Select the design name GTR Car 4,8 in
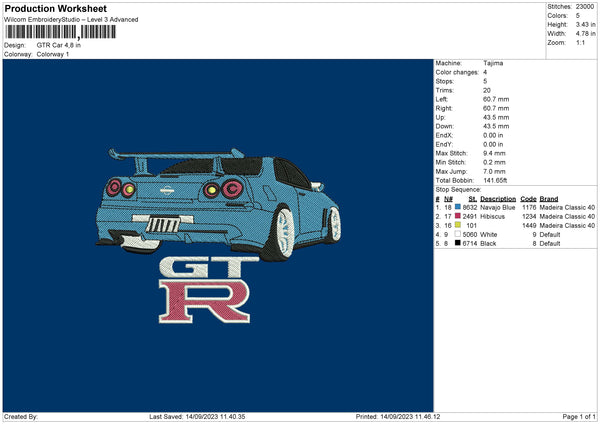The width and height of the screenshot is (600, 424). click(59, 45)
